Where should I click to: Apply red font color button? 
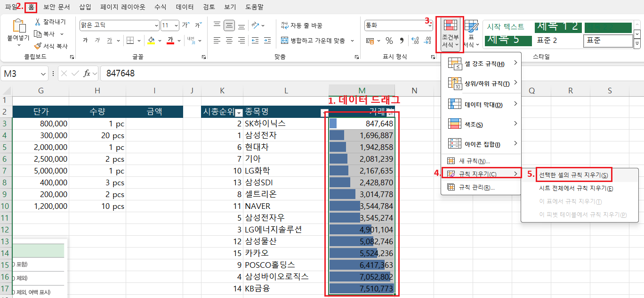point(171,41)
